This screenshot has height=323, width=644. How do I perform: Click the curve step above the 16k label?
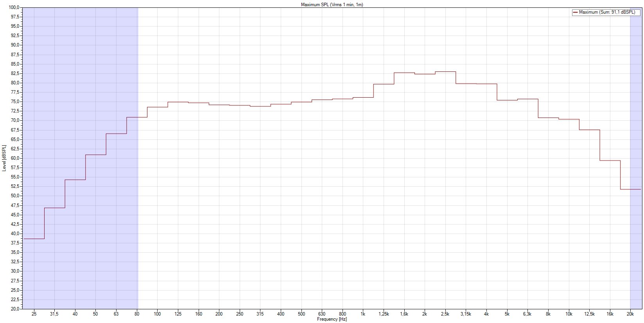tap(610, 161)
